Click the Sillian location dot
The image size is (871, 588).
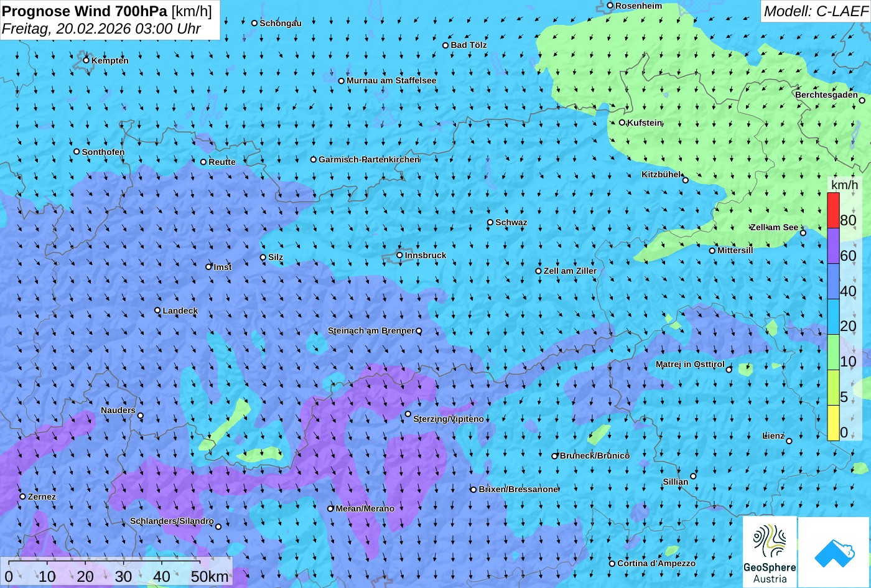693,476
